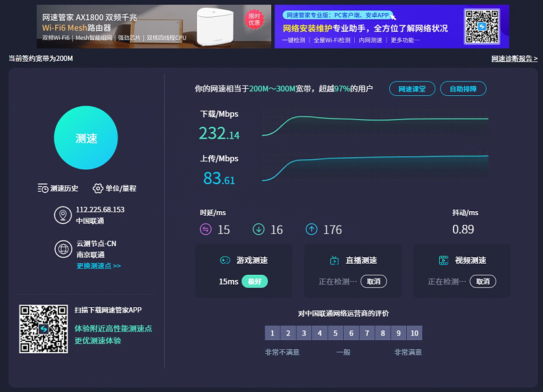Start the speed test with 测速 button

click(86, 138)
